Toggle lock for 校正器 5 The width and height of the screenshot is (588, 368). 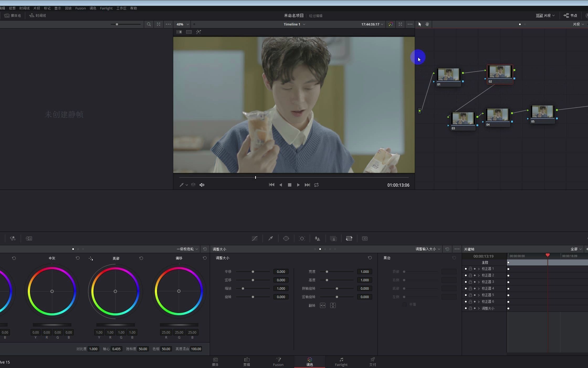tap(470, 295)
